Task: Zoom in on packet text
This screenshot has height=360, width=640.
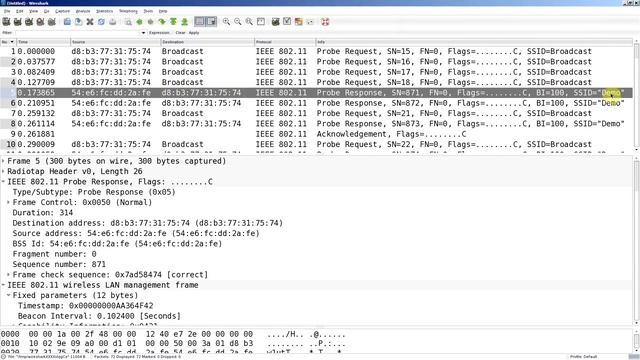Action: click(227, 22)
